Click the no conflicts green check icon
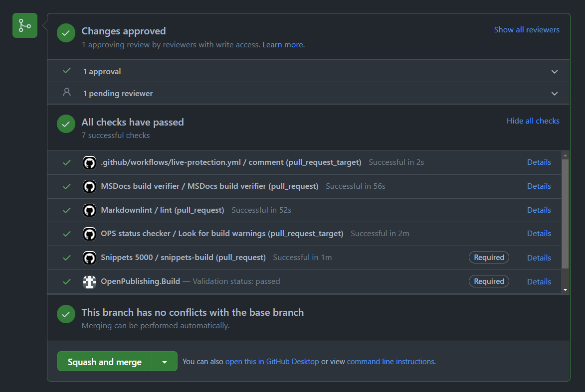 tap(66, 314)
